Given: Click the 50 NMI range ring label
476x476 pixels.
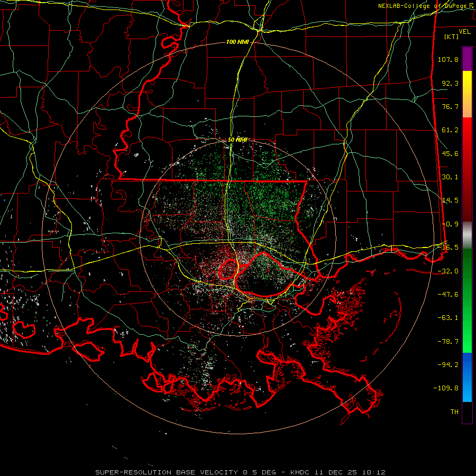Looking at the screenshot, I should [237, 140].
